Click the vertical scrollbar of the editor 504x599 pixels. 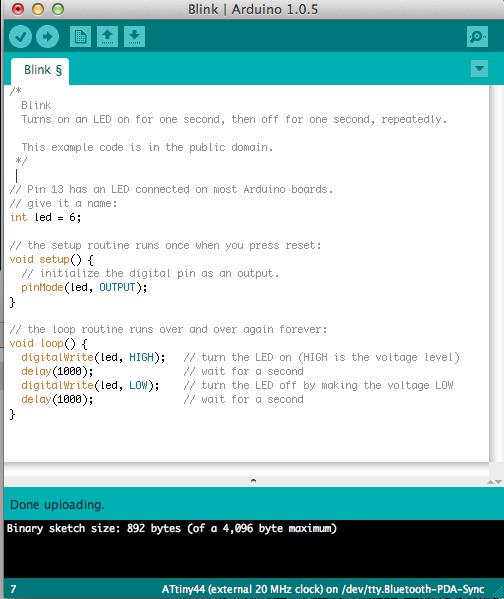[x=496, y=273]
